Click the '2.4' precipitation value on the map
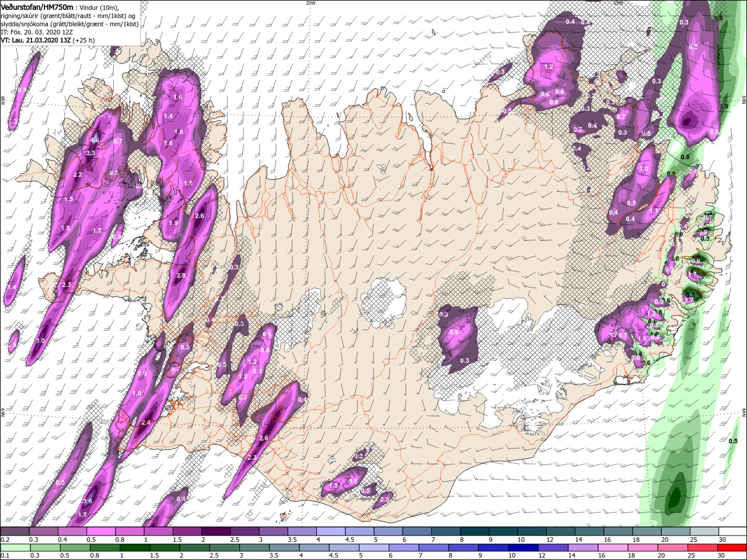 [146, 422]
